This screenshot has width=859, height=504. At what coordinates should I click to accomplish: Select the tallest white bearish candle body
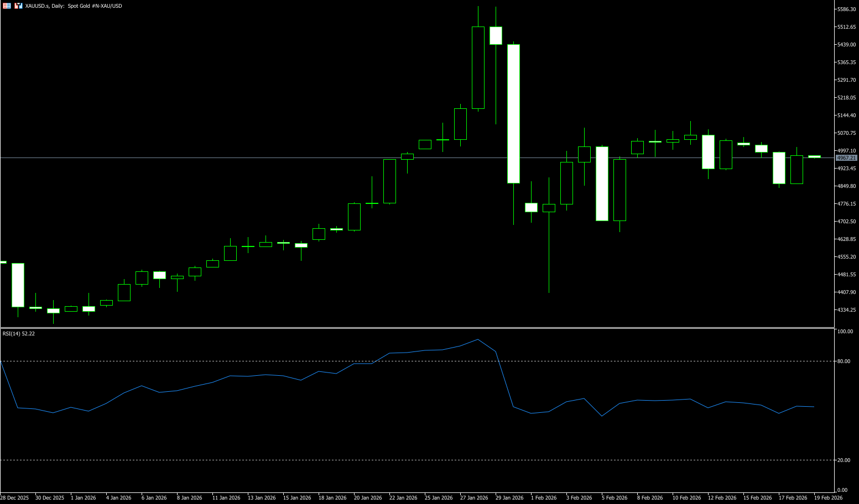click(x=513, y=113)
